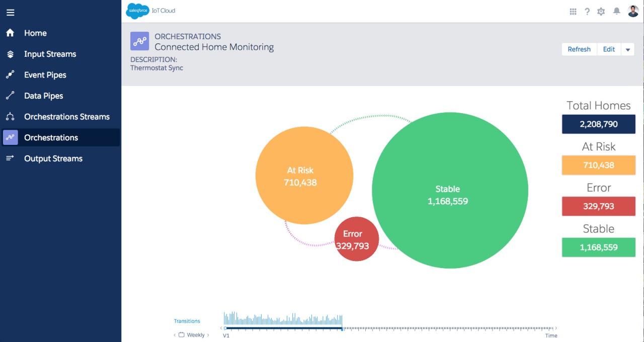Go to next interval after Weekly

pos(208,335)
